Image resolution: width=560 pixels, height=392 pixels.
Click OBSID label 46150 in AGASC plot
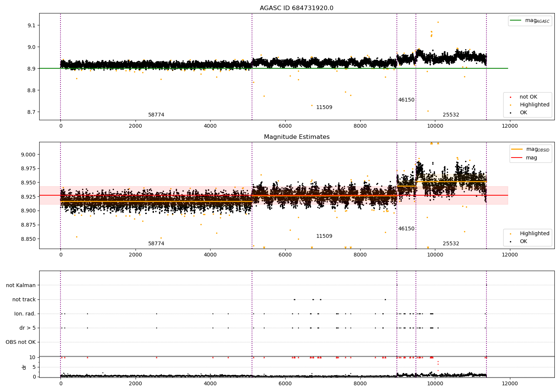click(406, 100)
